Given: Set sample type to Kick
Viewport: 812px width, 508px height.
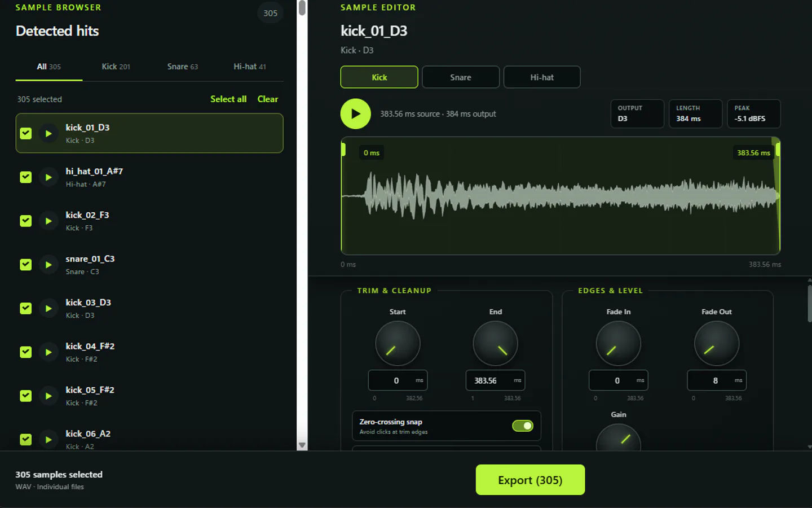Looking at the screenshot, I should [379, 77].
